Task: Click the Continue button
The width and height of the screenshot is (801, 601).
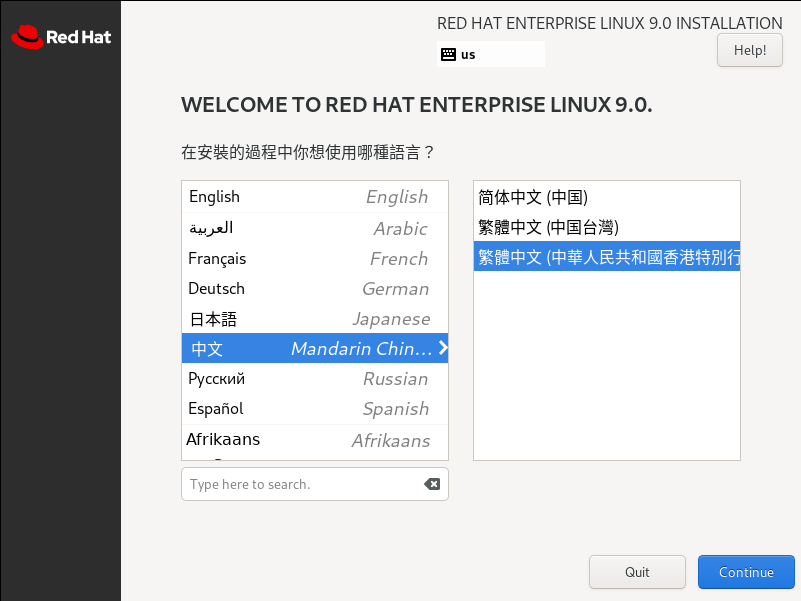Action: pyautogui.click(x=746, y=571)
